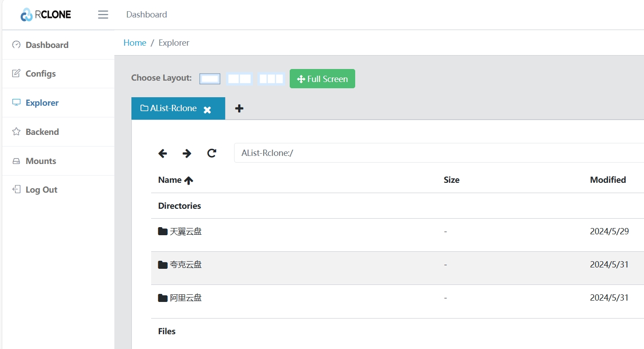Add a new explorer tab with plus

coord(239,108)
